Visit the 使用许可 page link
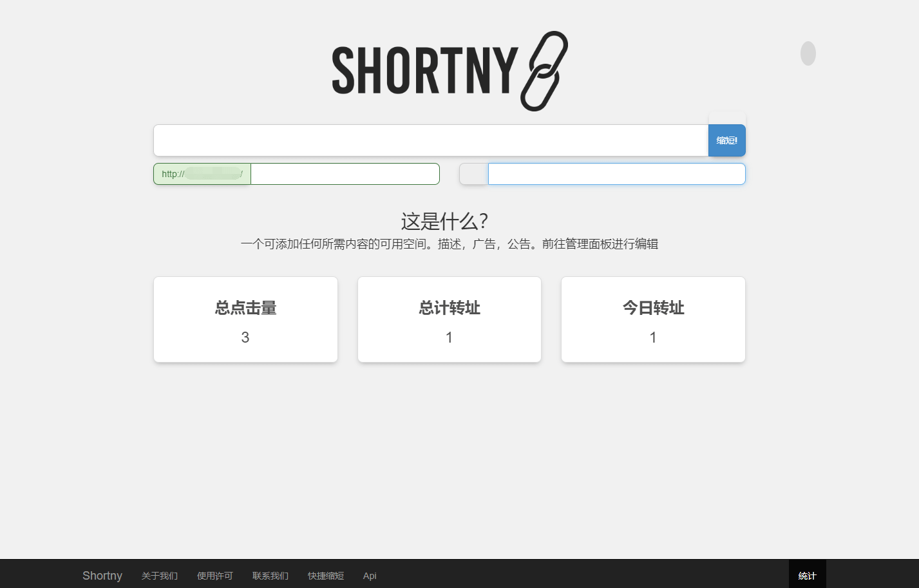Image resolution: width=919 pixels, height=588 pixels. click(x=214, y=576)
